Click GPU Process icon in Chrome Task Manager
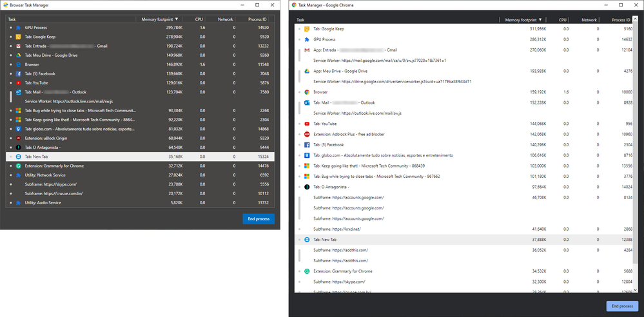This screenshot has height=317, width=644. point(307,40)
